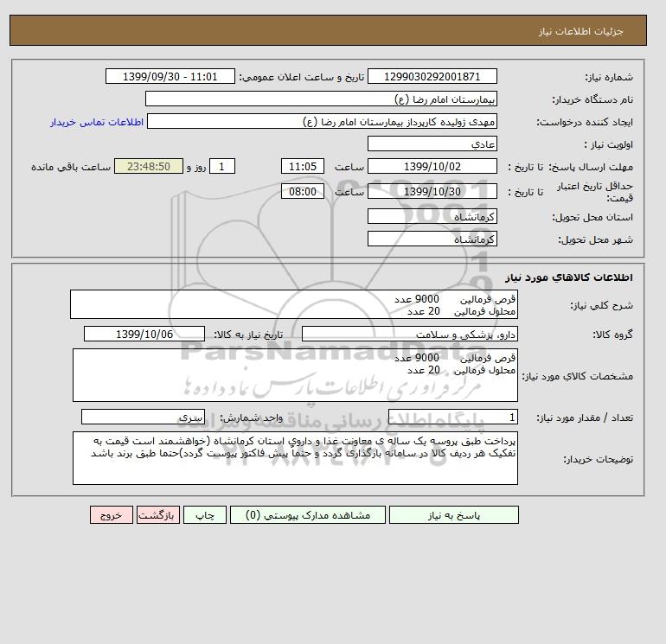Click goods group field دارو، پزشکی و سلامت

409,334
